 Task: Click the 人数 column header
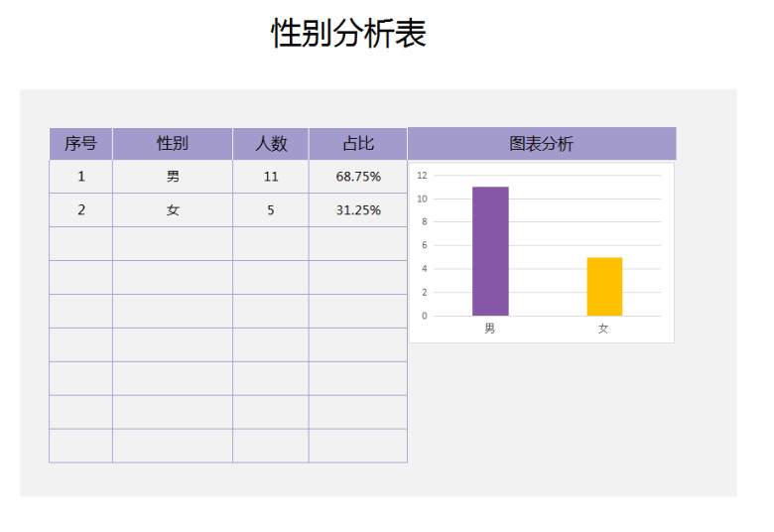click(271, 144)
